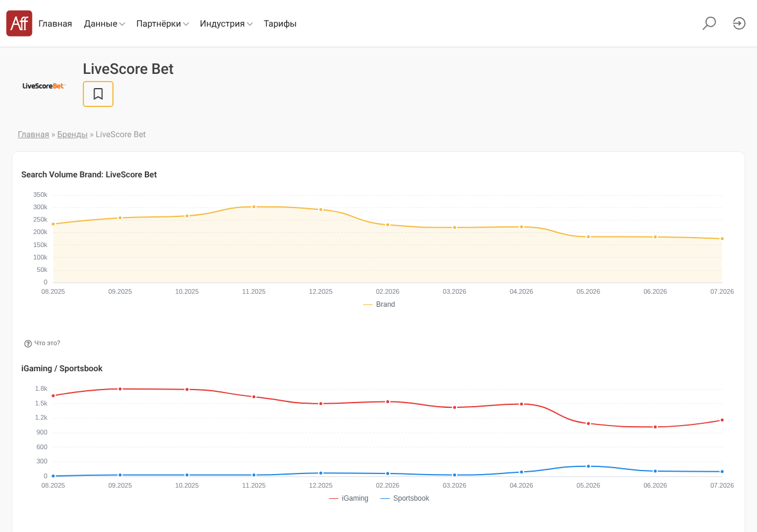Toggle the Sportsbook legend series

(x=405, y=498)
